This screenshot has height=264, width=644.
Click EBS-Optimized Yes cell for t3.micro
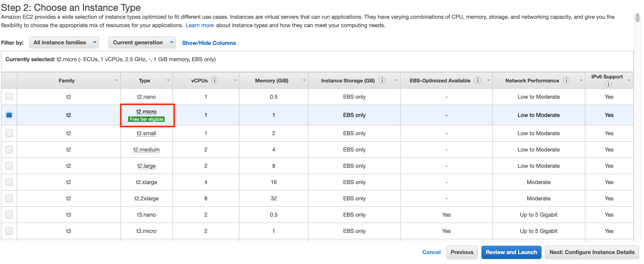click(x=446, y=231)
